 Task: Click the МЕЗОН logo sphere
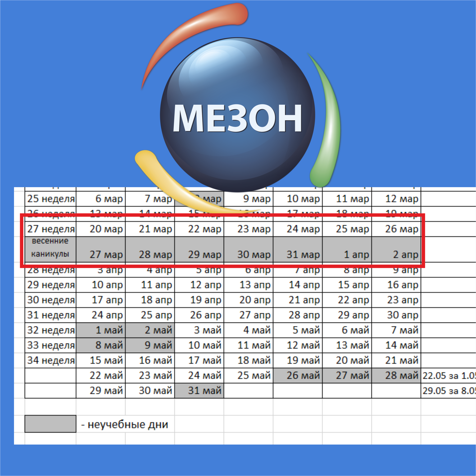(237, 115)
